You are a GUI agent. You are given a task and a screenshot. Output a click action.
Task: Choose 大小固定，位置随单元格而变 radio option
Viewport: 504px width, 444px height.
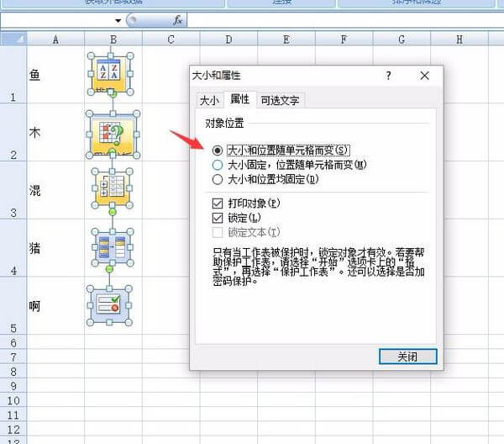click(x=218, y=165)
